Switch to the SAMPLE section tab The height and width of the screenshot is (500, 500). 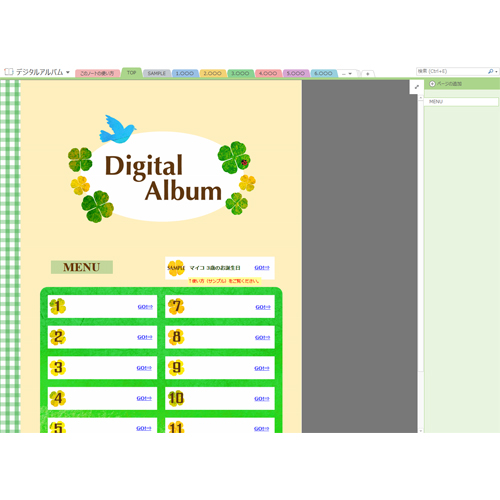pos(157,73)
